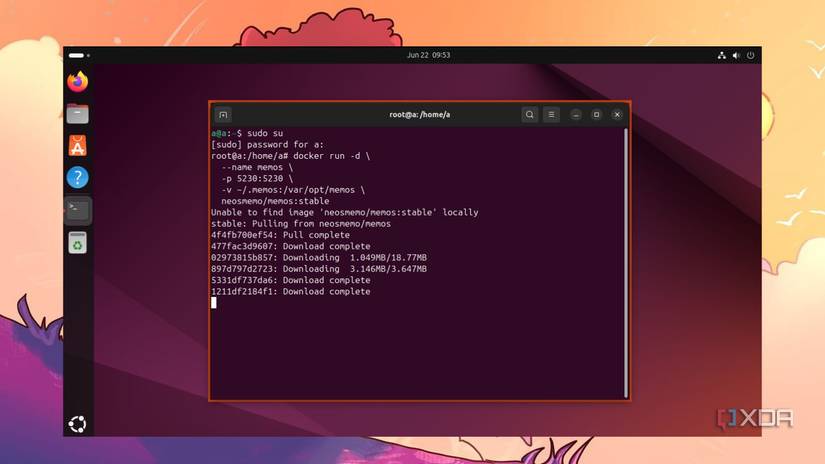Open Firefox from the dock
This screenshot has width=825, height=464.
click(77, 82)
